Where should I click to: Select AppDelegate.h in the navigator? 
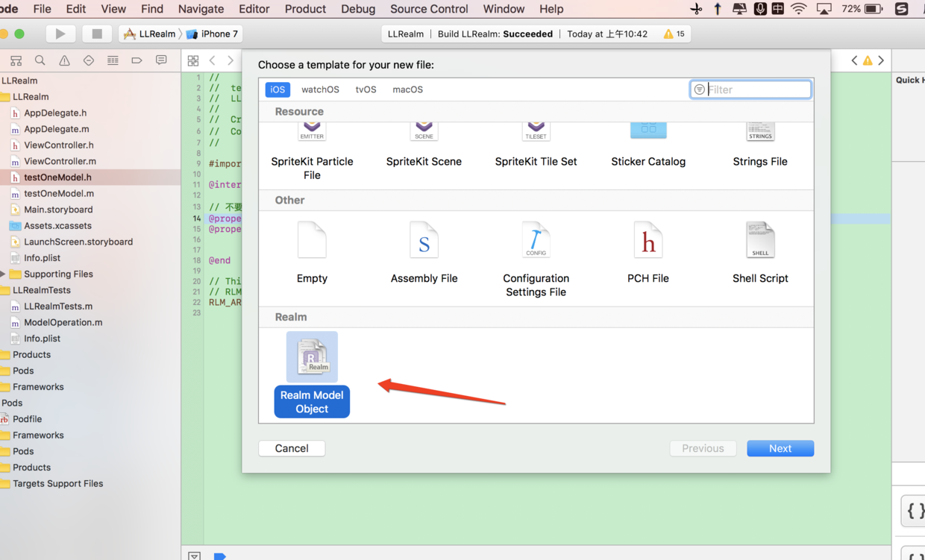pyautogui.click(x=54, y=113)
